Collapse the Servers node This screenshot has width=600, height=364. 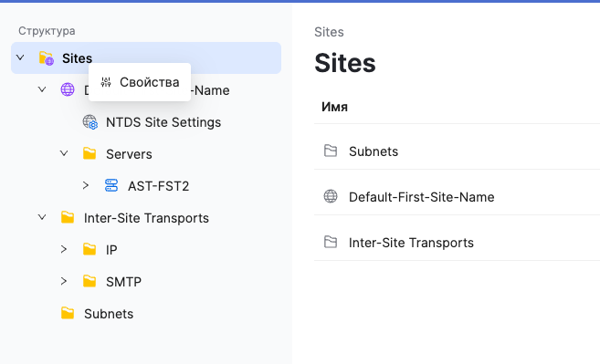(x=64, y=153)
